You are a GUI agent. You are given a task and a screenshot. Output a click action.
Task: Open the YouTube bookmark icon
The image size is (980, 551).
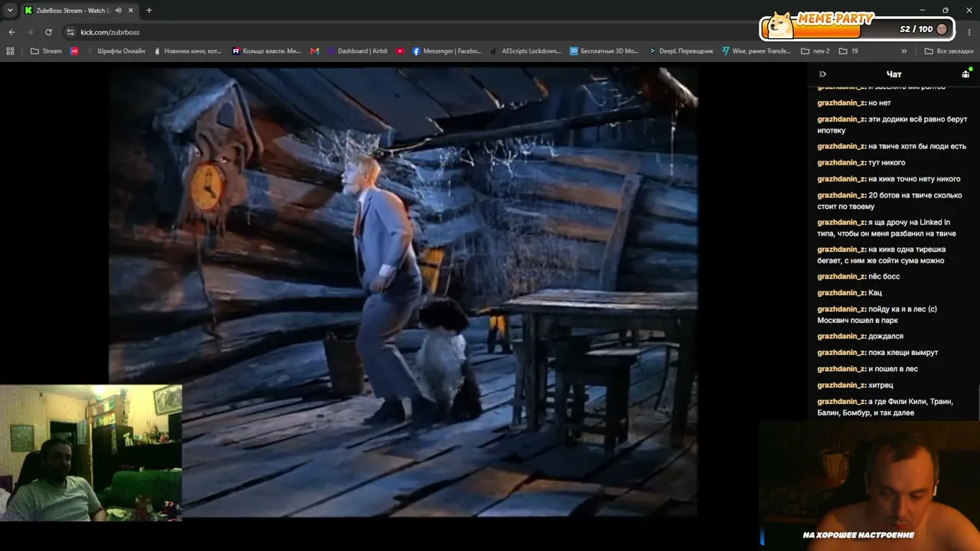pyautogui.click(x=400, y=51)
